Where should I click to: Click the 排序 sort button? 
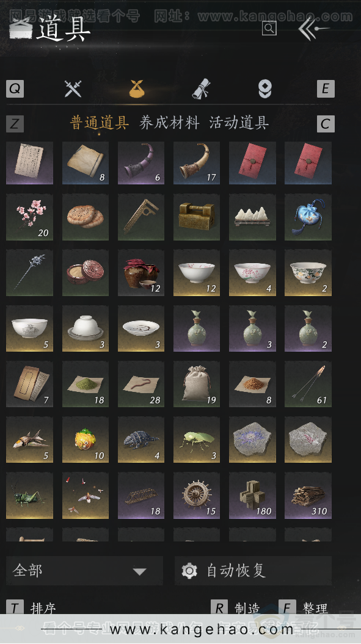[x=43, y=608]
